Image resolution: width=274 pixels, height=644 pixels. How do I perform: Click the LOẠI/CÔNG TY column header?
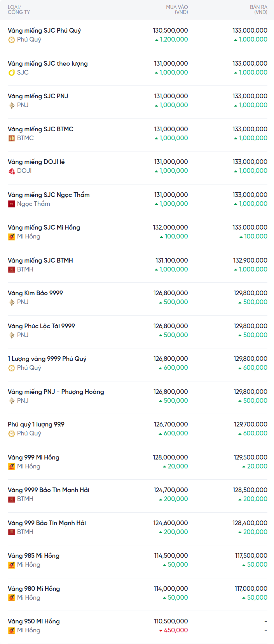pyautogui.click(x=19, y=10)
